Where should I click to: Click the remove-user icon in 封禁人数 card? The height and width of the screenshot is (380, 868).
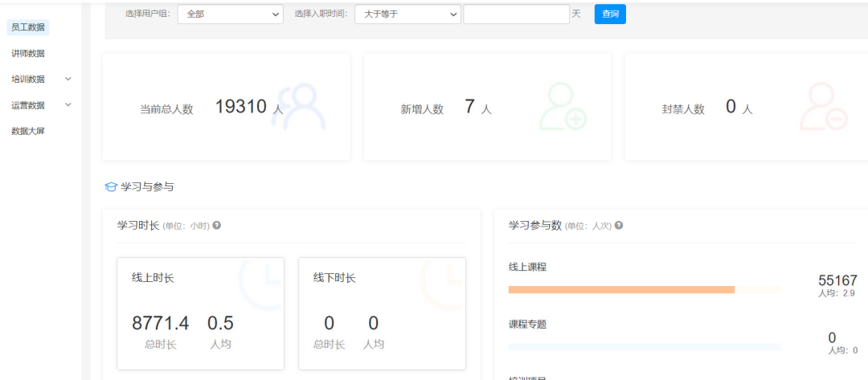[x=823, y=108]
